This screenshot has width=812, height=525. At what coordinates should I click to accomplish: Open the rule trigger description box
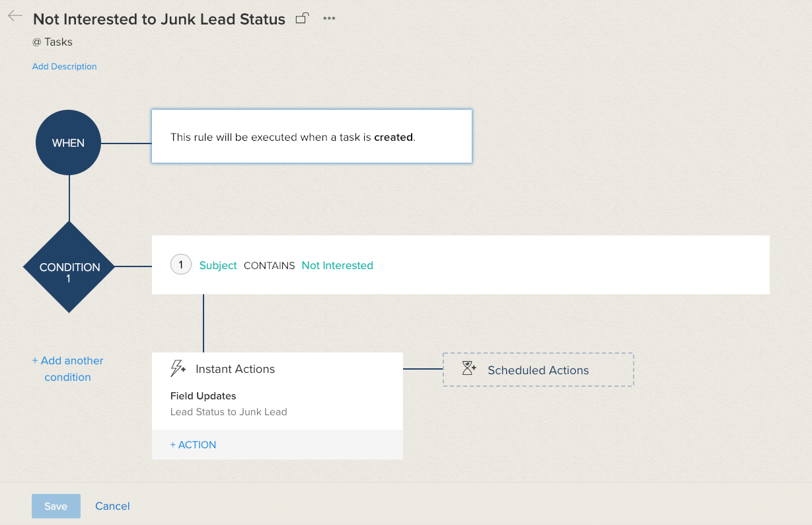tap(312, 137)
